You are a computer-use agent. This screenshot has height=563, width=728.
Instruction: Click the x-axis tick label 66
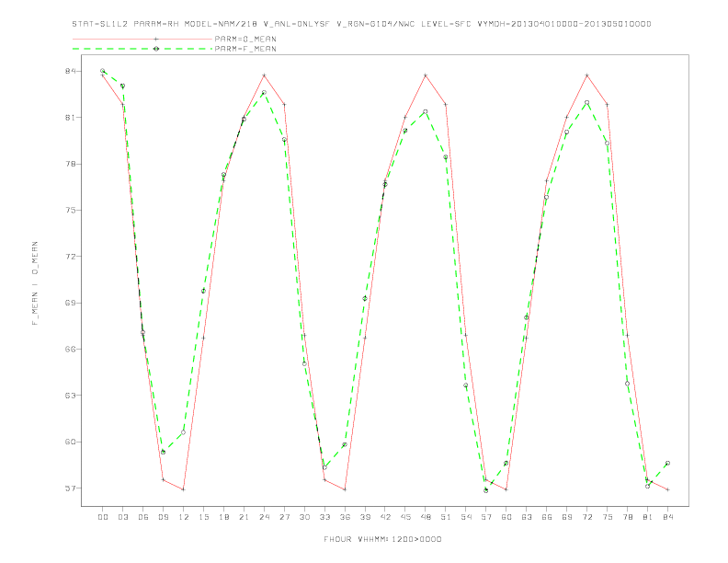[x=547, y=517]
